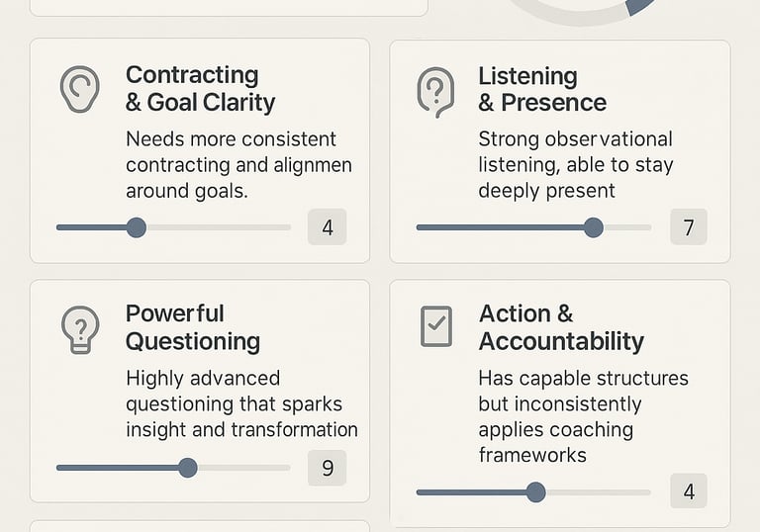Open the Action & Accountability heading
This screenshot has width=760, height=532.
(x=560, y=327)
